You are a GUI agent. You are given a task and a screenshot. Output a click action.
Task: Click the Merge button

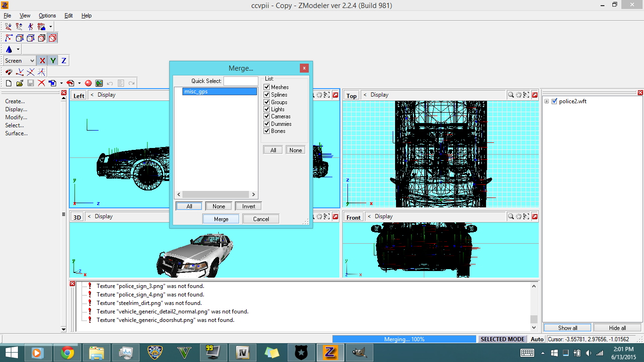coord(221,219)
